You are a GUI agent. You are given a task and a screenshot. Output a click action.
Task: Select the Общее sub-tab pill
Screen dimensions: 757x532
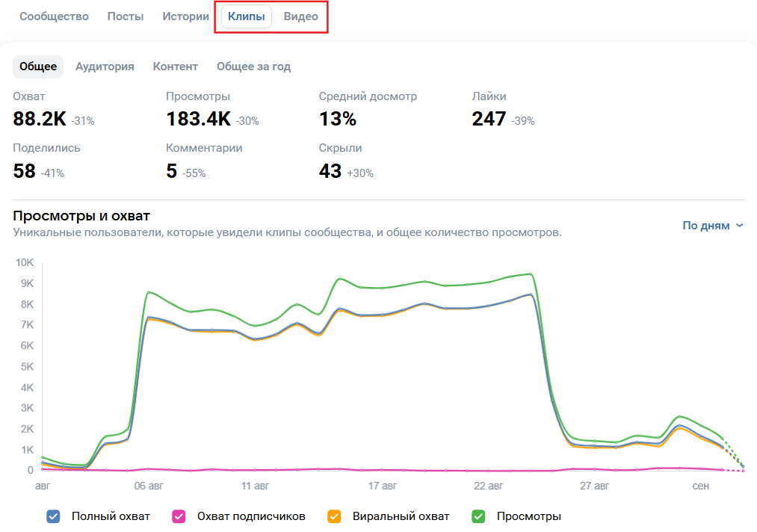(x=38, y=66)
